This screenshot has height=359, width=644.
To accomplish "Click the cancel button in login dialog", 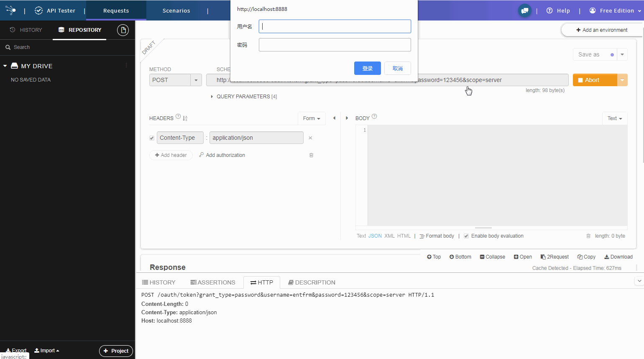I will 398,68.
